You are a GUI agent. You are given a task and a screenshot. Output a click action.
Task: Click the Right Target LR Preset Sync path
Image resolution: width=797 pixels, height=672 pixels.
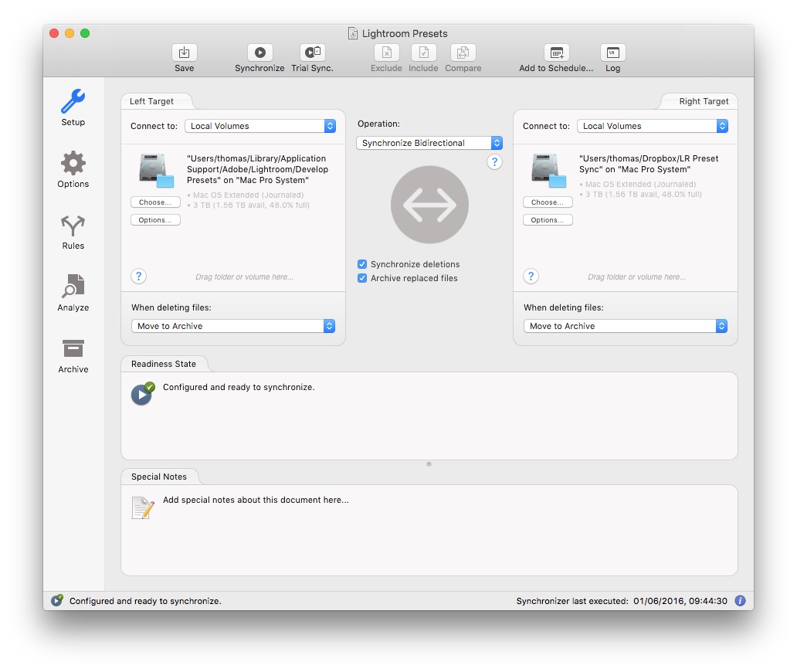pos(649,164)
